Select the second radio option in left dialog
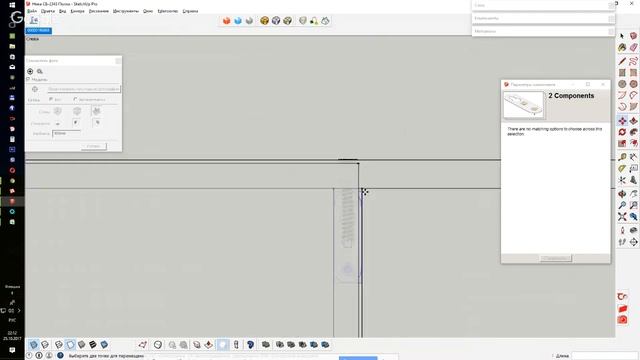640x360 pixels. [x=76, y=99]
